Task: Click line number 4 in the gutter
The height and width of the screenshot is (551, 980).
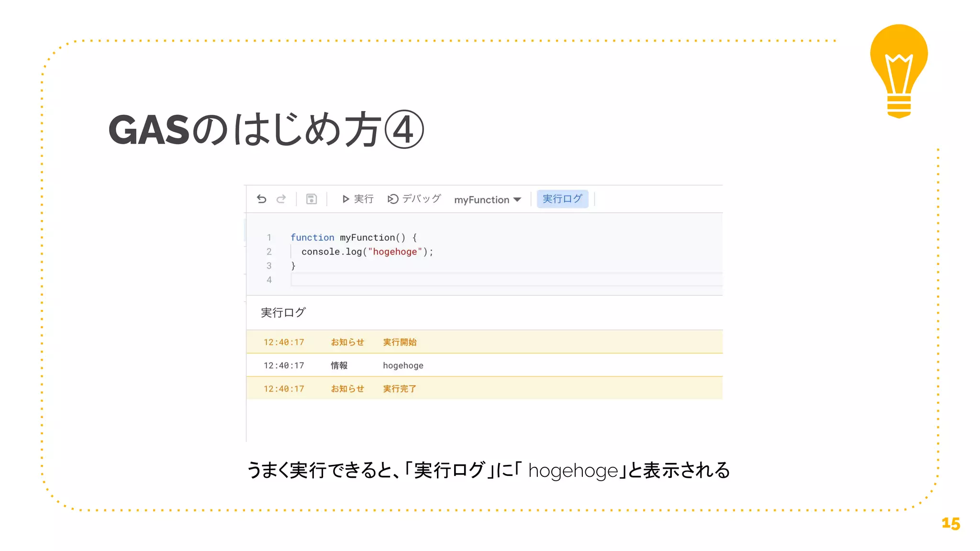Action: tap(269, 280)
